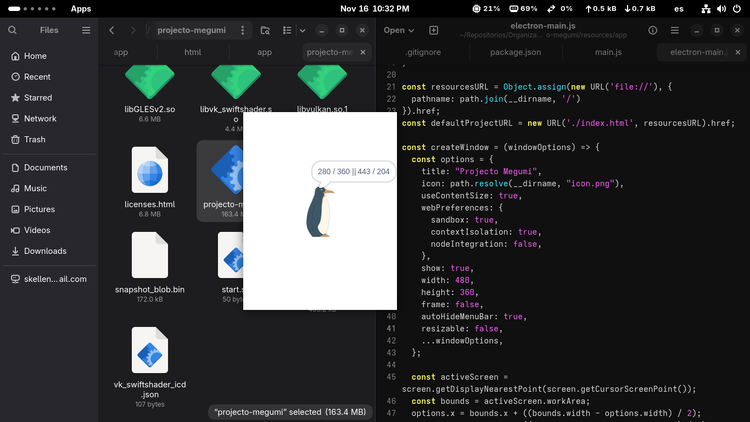Open network status icon in top bar
Image resolution: width=750 pixels, height=422 pixels.
706,9
